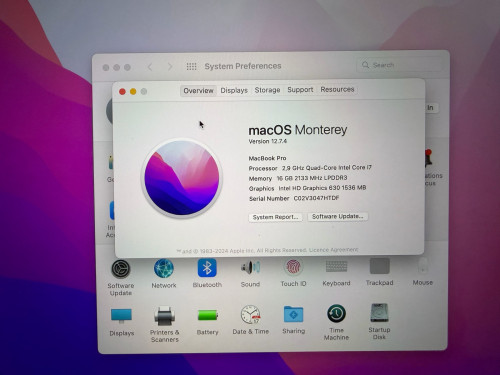Minimize the About This Mac window
This screenshot has height=375, width=500.
pos(133,91)
